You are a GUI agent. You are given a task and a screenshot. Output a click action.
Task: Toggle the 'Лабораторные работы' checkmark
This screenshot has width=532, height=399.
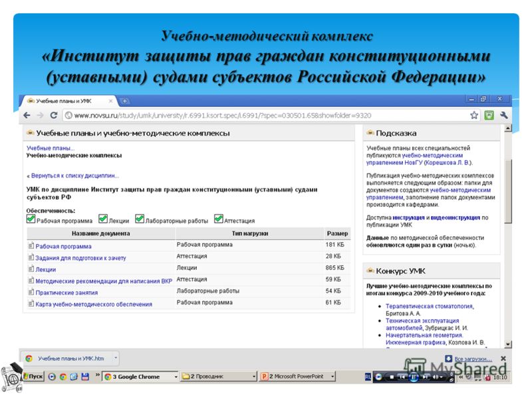point(140,219)
